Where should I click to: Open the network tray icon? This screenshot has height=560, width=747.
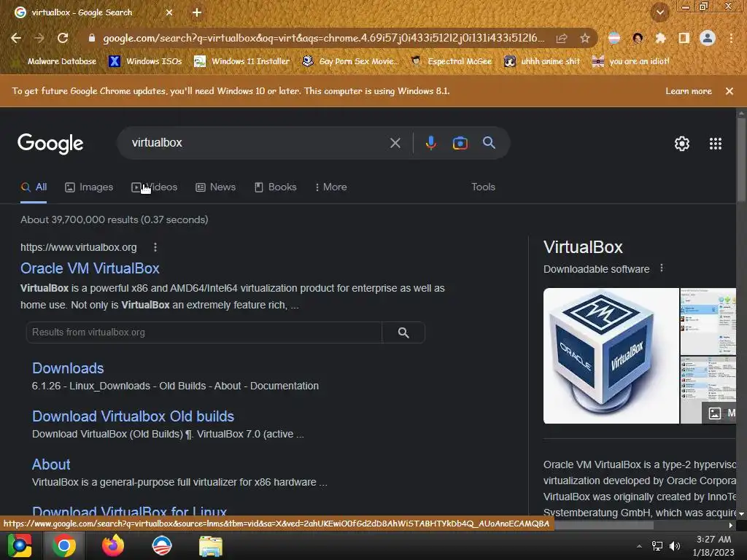[657, 546]
